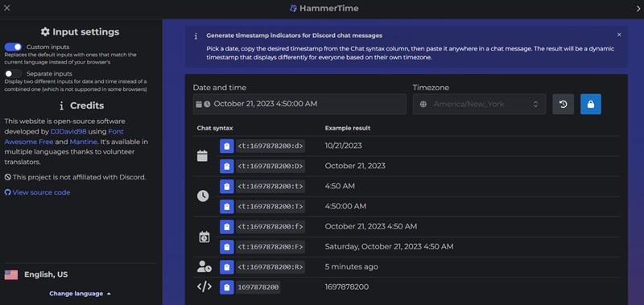The image size is (644, 305).
Task: Click the Example result column header
Action: 348,128
